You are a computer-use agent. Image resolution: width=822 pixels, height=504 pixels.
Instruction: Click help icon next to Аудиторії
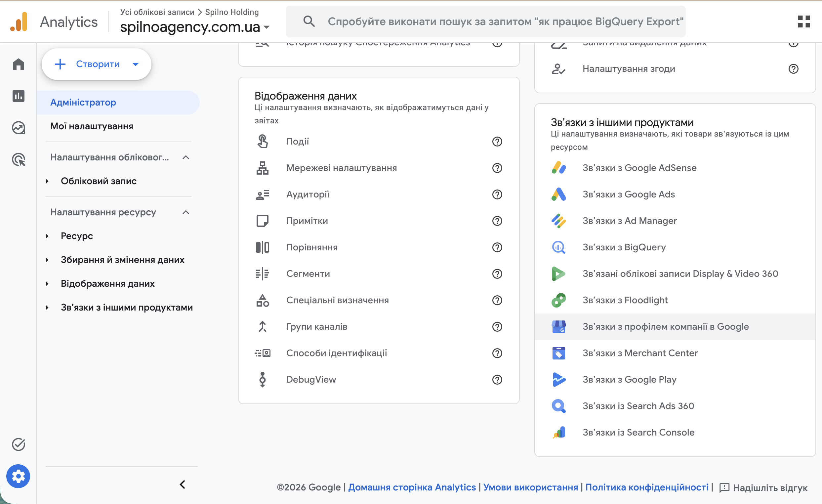pos(497,194)
